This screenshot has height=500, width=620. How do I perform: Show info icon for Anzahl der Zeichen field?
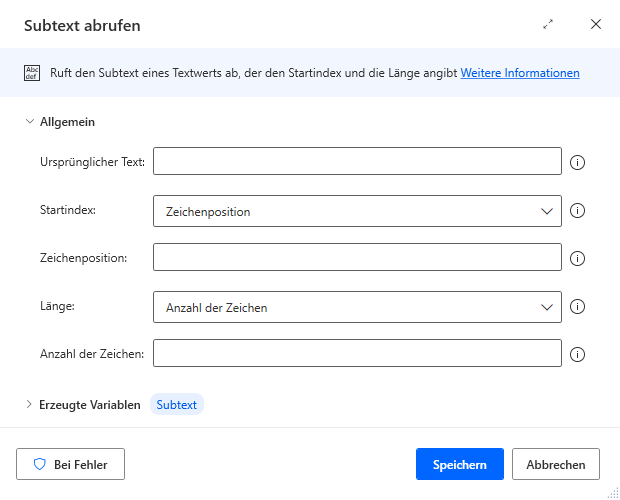point(577,354)
